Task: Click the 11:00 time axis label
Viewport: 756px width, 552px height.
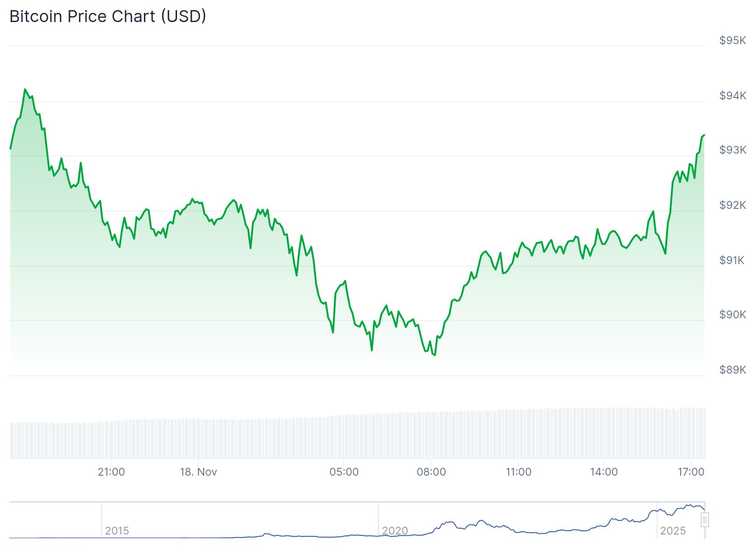Action: [x=518, y=472]
